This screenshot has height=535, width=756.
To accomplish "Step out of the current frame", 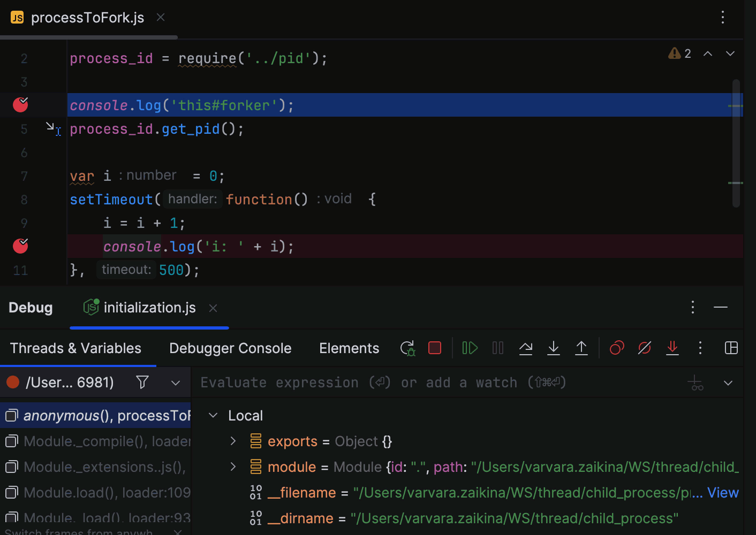I will (581, 348).
